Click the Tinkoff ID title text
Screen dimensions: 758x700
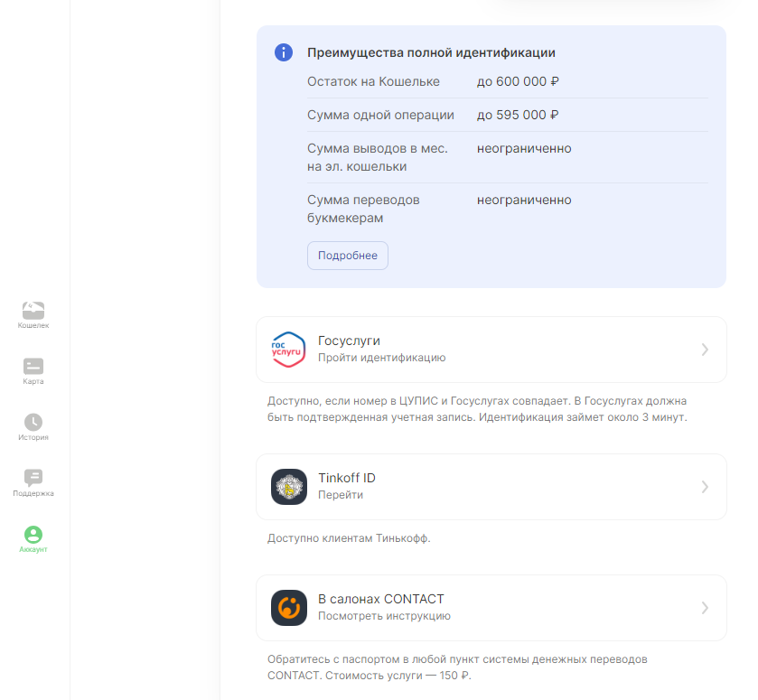[347, 478]
